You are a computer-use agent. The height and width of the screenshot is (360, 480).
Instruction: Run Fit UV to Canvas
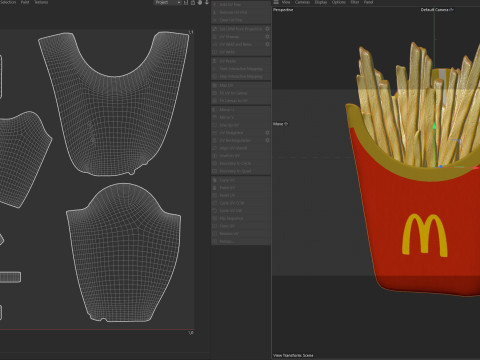[x=241, y=93]
